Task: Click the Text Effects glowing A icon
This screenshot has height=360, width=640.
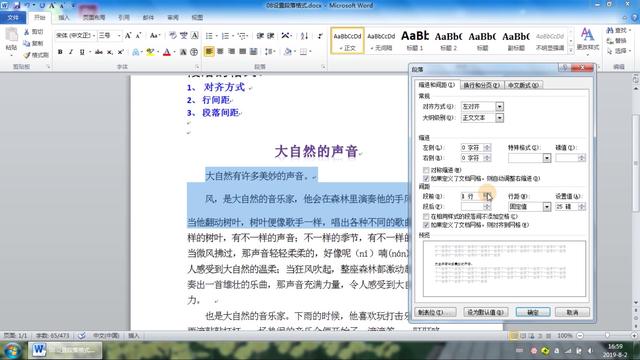Action: (x=136, y=52)
